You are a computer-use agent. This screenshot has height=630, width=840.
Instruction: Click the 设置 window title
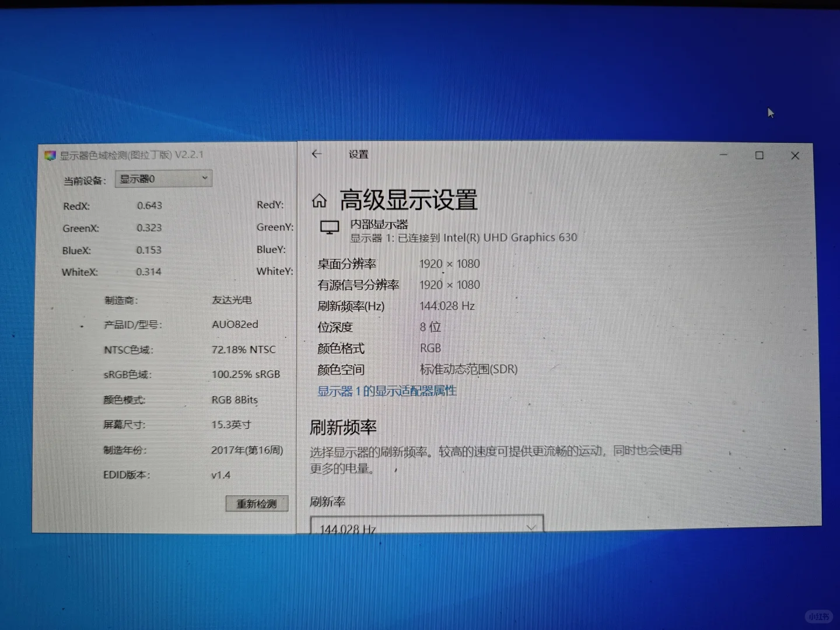pyautogui.click(x=358, y=155)
